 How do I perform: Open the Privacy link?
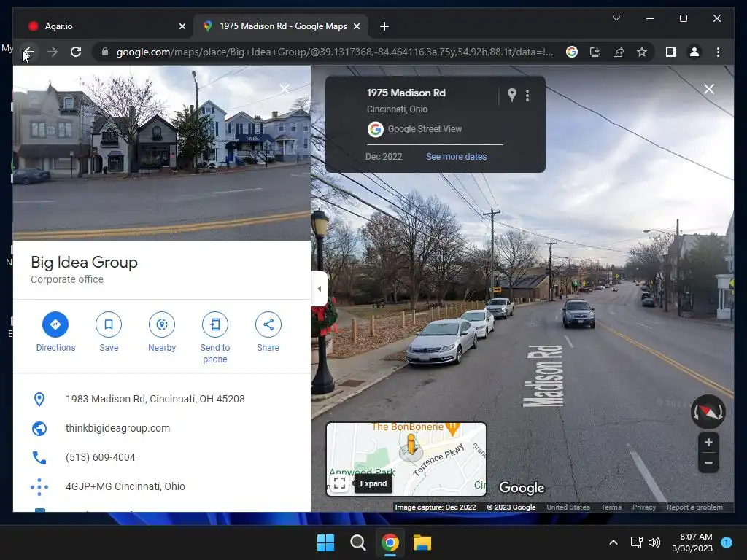644,507
